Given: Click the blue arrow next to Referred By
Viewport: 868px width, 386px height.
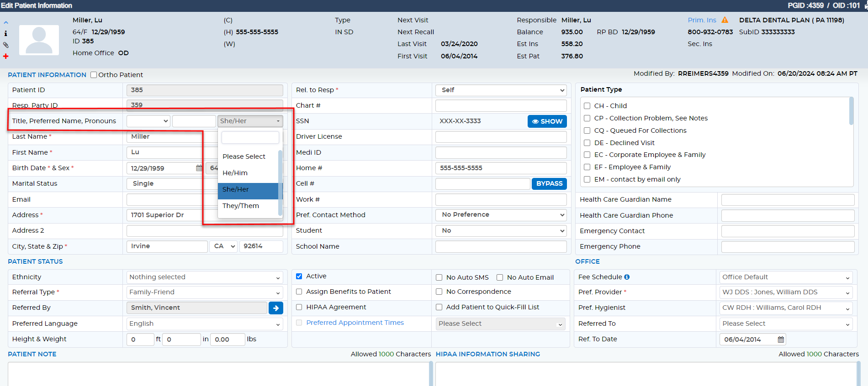Looking at the screenshot, I should [x=275, y=308].
